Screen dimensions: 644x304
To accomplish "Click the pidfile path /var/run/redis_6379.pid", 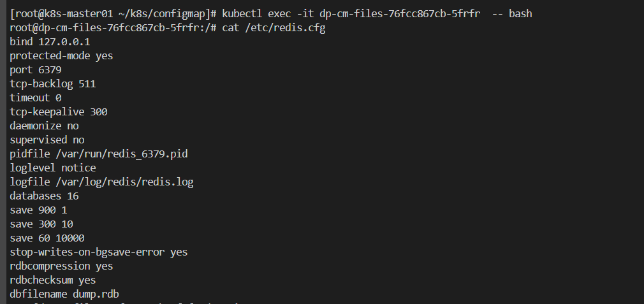I will 121,154.
